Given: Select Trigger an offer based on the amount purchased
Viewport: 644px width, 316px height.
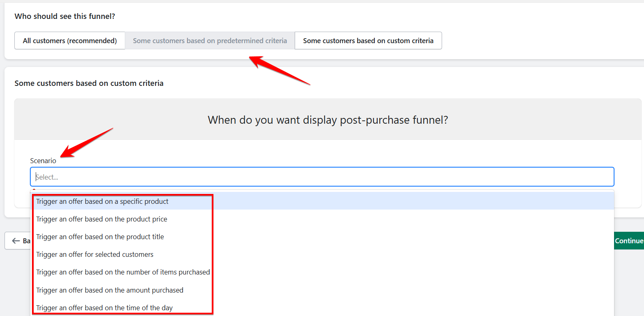Looking at the screenshot, I should pos(110,290).
